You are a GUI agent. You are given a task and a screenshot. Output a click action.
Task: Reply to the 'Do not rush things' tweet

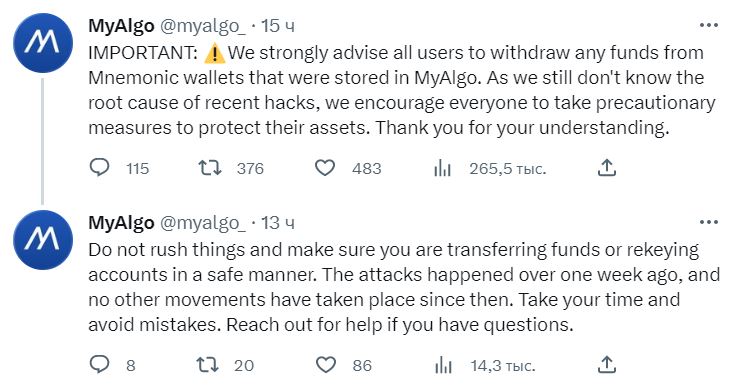(99, 364)
